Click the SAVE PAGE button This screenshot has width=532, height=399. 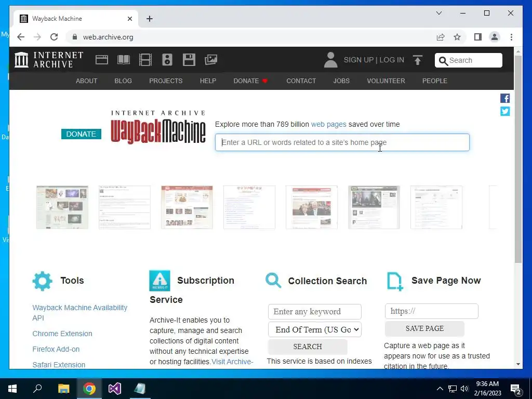(x=424, y=328)
